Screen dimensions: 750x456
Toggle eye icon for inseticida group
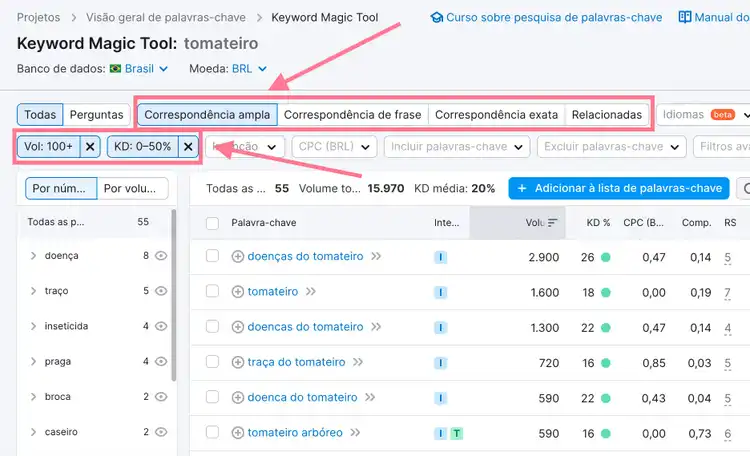(161, 326)
